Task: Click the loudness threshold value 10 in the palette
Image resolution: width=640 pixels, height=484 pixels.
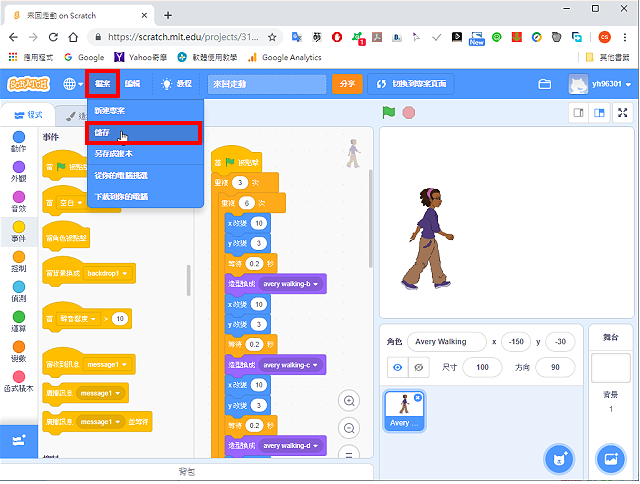Action: [x=120, y=319]
